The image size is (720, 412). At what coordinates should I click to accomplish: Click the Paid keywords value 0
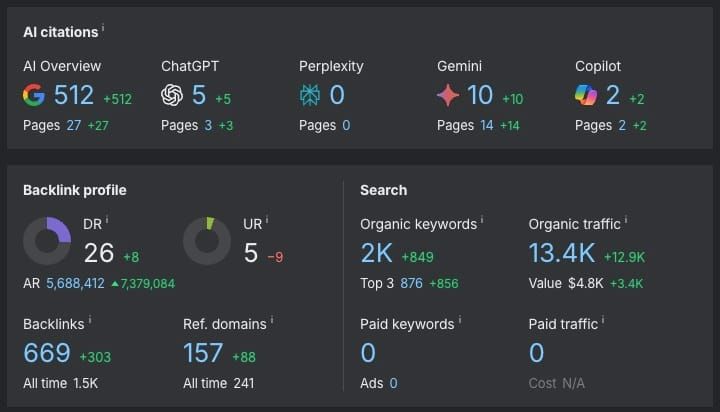pyautogui.click(x=368, y=353)
